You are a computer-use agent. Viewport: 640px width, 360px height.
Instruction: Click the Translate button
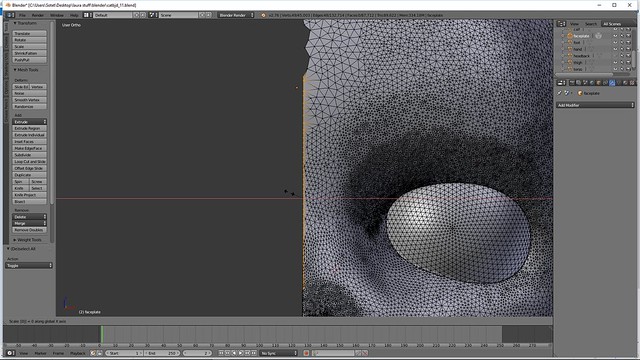coord(29,33)
